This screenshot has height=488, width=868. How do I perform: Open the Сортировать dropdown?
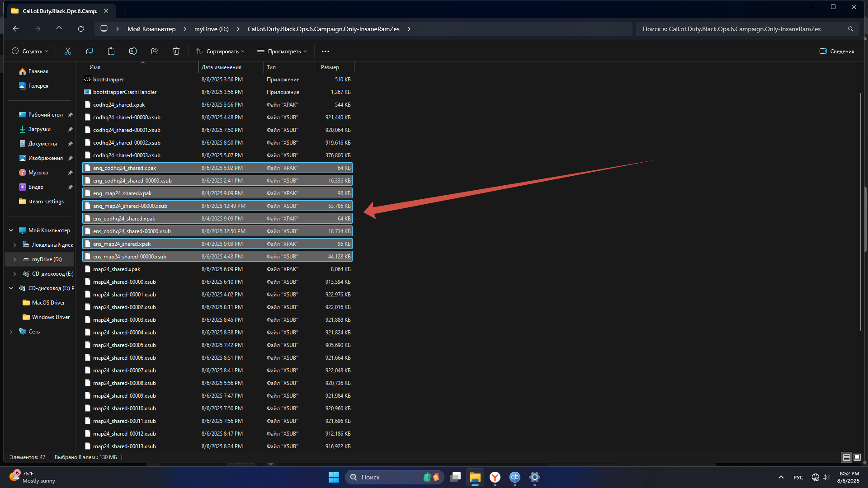[x=220, y=52]
